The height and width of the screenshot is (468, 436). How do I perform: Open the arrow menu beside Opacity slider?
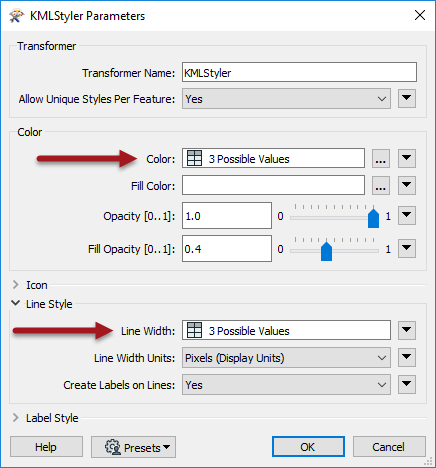click(x=407, y=215)
